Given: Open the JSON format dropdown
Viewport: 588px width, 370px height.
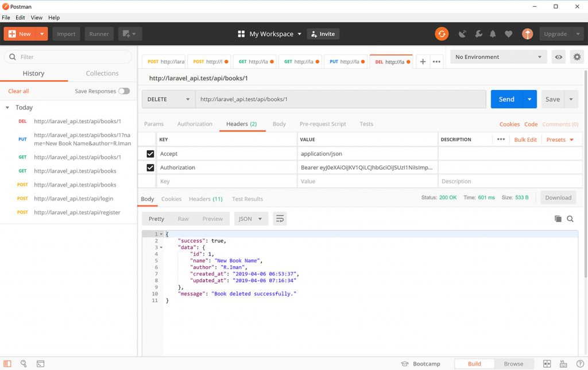Looking at the screenshot, I should click(251, 219).
